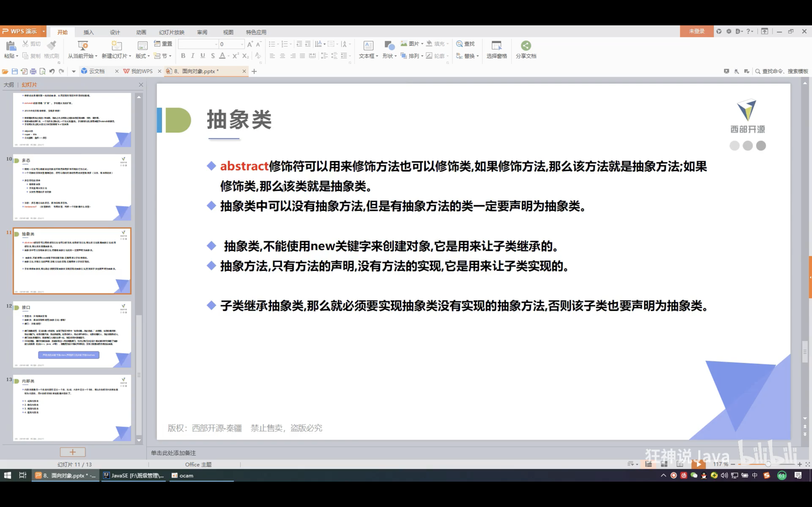This screenshot has height=507, width=812.
Task: Toggle Italic formatting
Action: click(193, 56)
